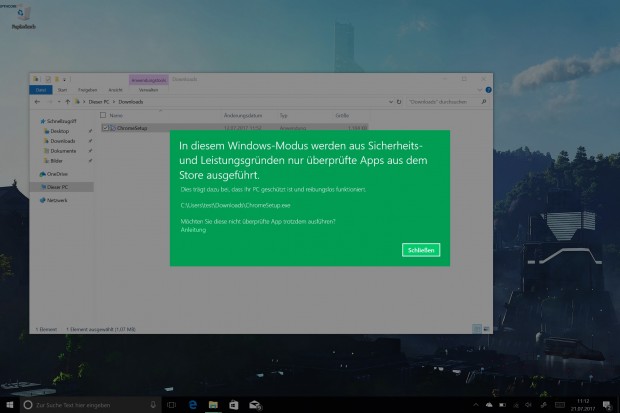Open the quick access toolbar customize dropdown

coord(64,80)
